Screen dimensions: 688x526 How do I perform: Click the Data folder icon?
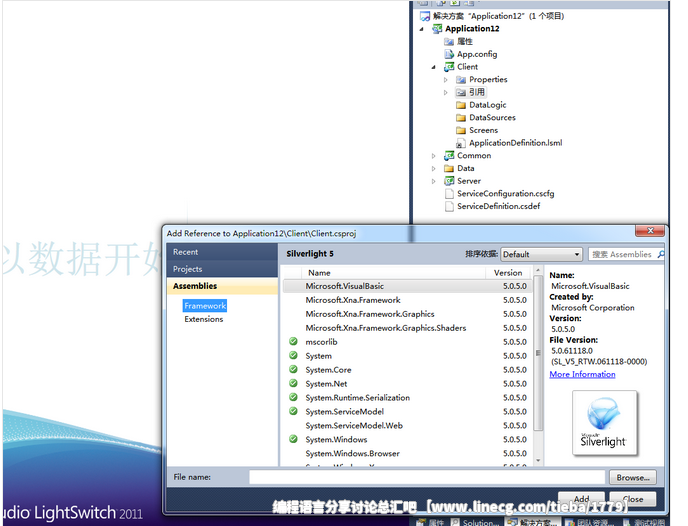449,169
